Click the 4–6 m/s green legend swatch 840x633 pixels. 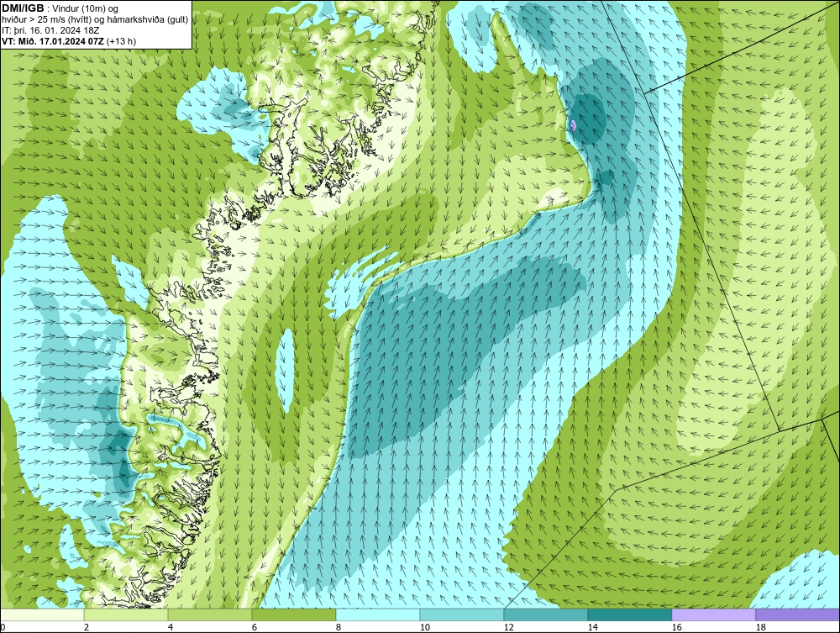click(x=210, y=615)
